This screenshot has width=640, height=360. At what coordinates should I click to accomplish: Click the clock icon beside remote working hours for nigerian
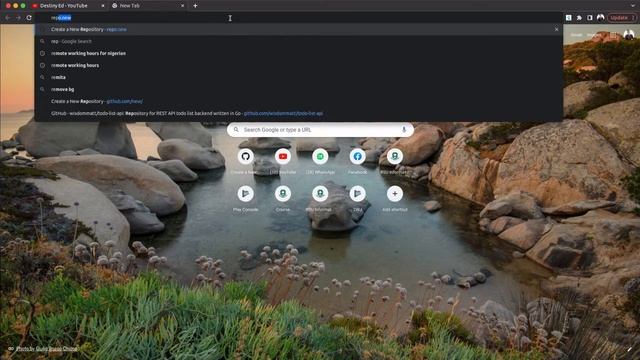click(42, 53)
